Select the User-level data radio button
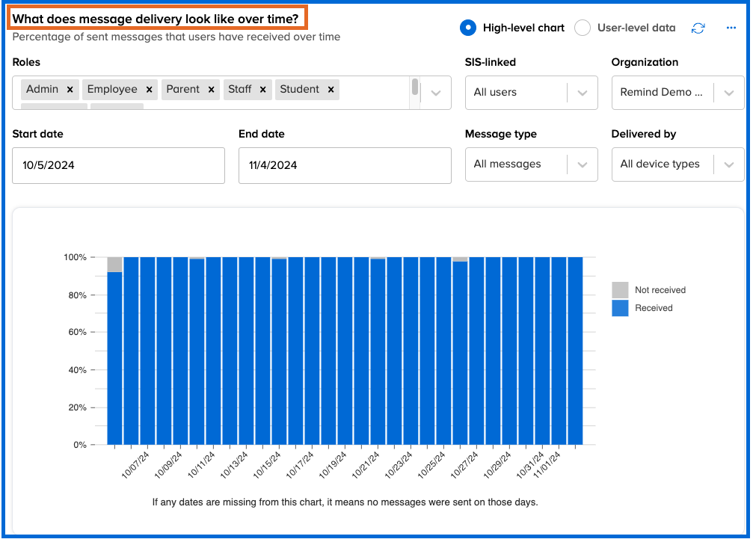Image resolution: width=756 pixels, height=551 pixels. 583,28
